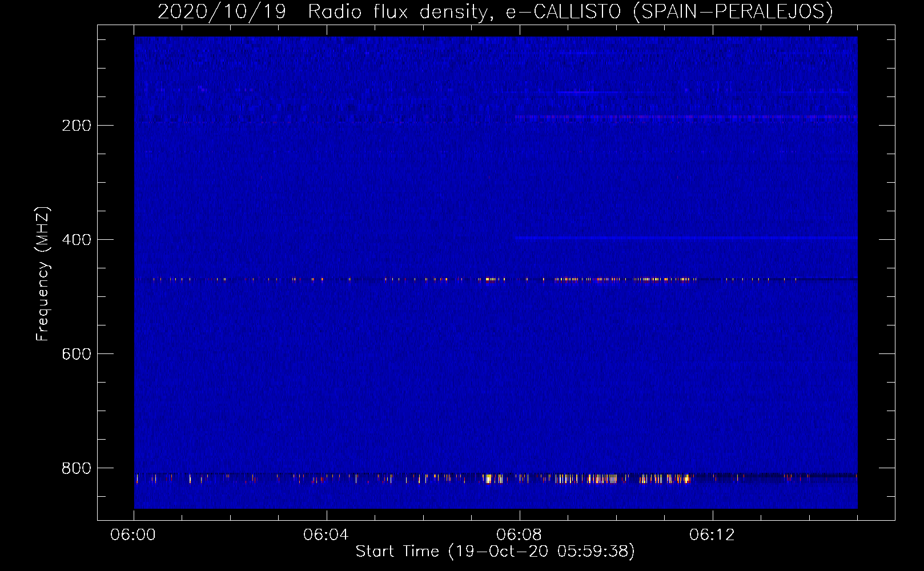Click the 'Frequency (MHZ)' y-axis label
The height and width of the screenshot is (571, 924).
tap(43, 274)
